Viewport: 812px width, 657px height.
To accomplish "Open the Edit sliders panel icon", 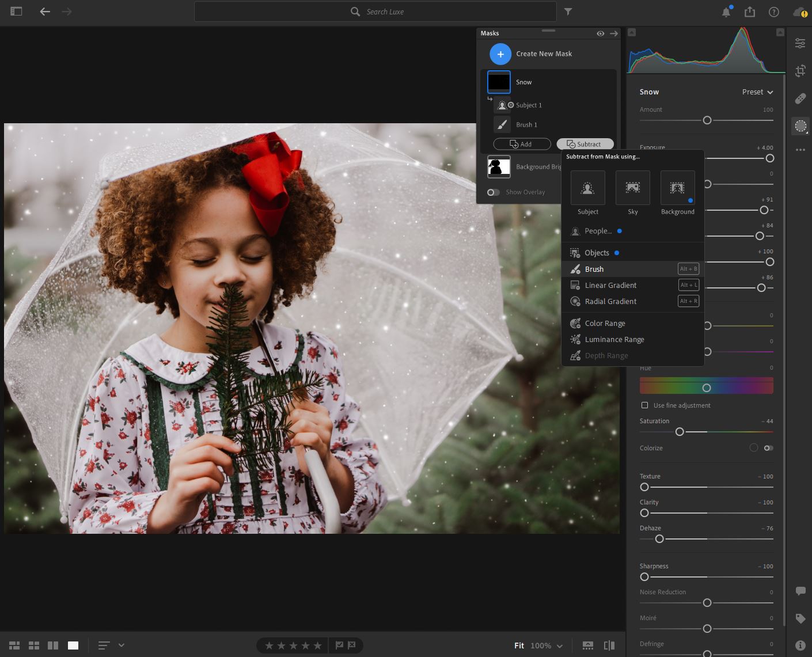I will (x=800, y=43).
